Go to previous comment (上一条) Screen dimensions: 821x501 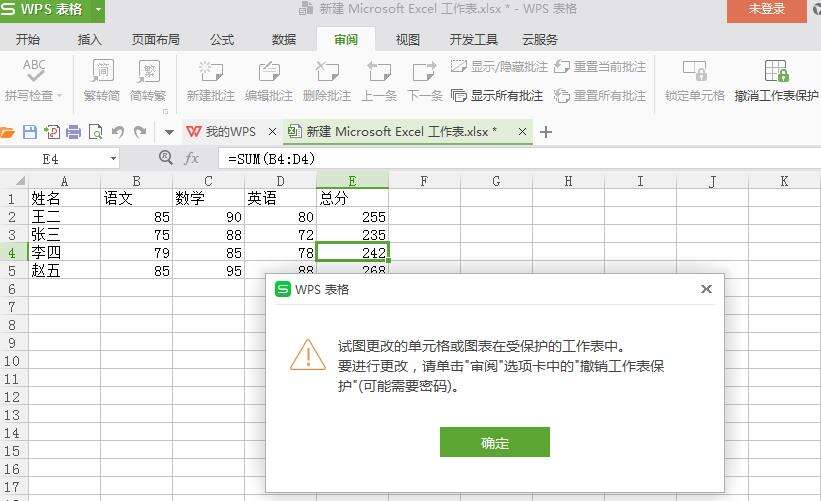click(379, 80)
